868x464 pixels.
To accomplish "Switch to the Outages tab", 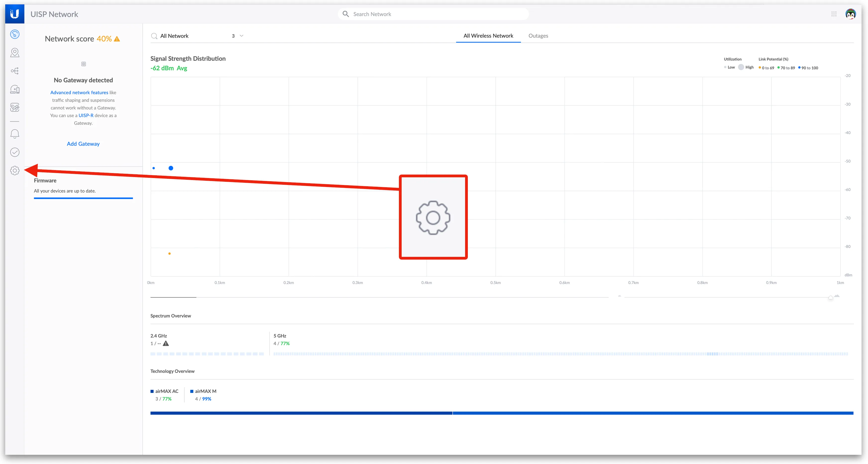I will pos(538,36).
